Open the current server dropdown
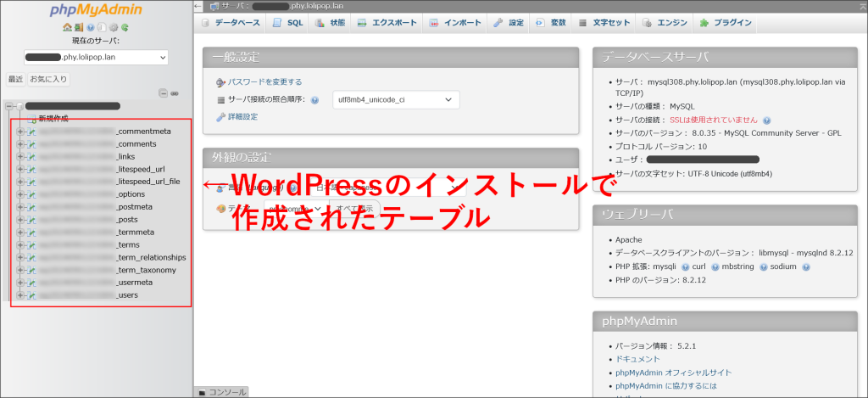Screen dimensions: 868x398 (x=97, y=57)
